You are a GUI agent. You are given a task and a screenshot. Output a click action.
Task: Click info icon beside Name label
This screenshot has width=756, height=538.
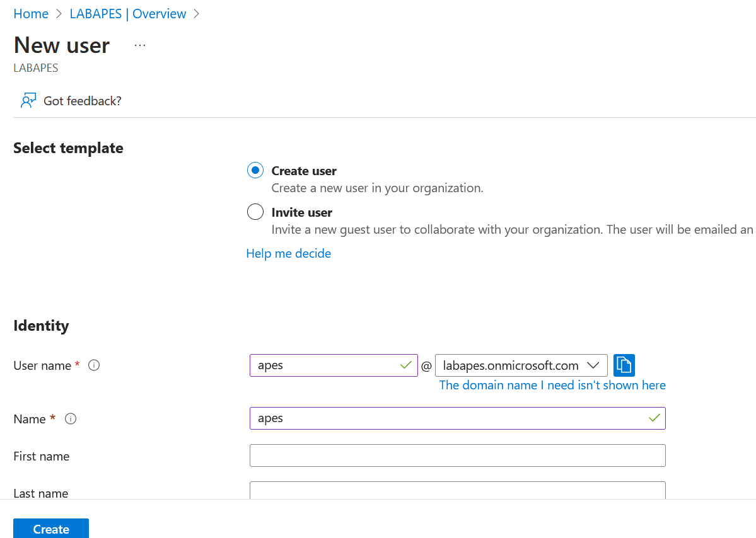71,419
